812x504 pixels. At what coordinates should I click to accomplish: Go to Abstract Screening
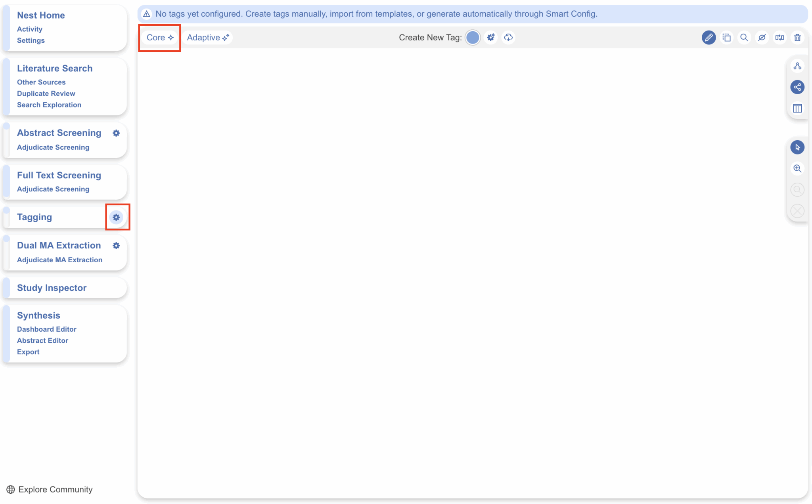(59, 133)
